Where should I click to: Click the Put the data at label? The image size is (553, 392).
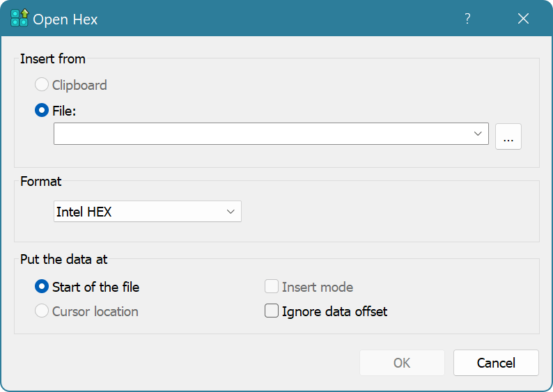point(63,260)
